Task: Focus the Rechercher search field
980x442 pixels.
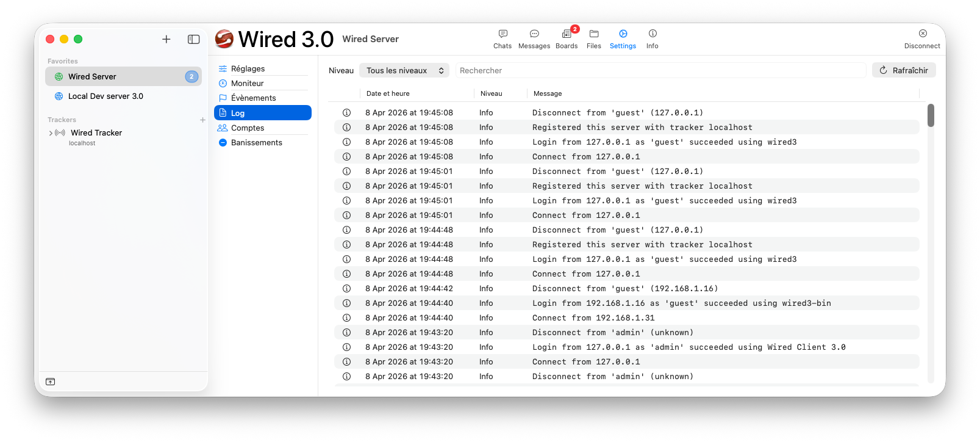Action: [661, 71]
